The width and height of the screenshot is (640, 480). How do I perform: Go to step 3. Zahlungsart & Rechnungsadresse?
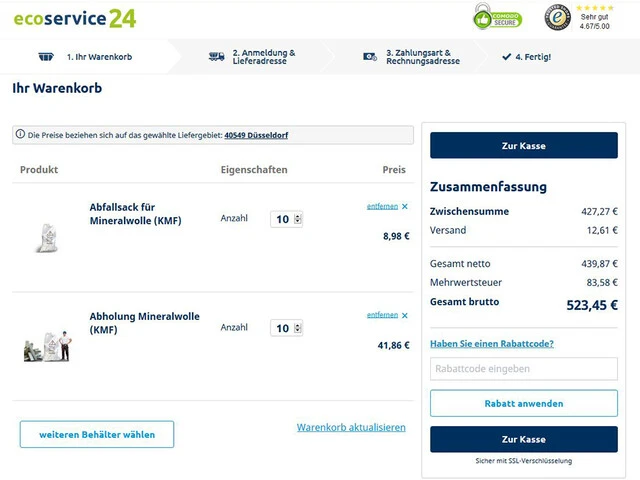tap(423, 57)
